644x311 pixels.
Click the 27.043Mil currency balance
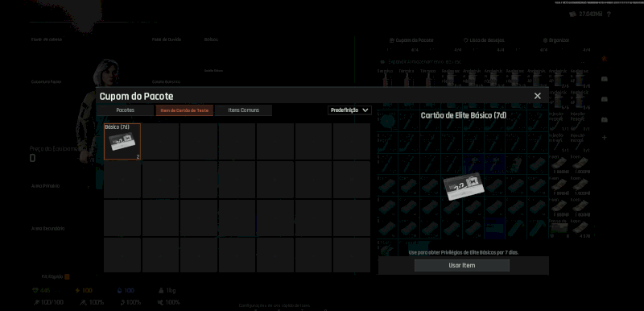591,15
